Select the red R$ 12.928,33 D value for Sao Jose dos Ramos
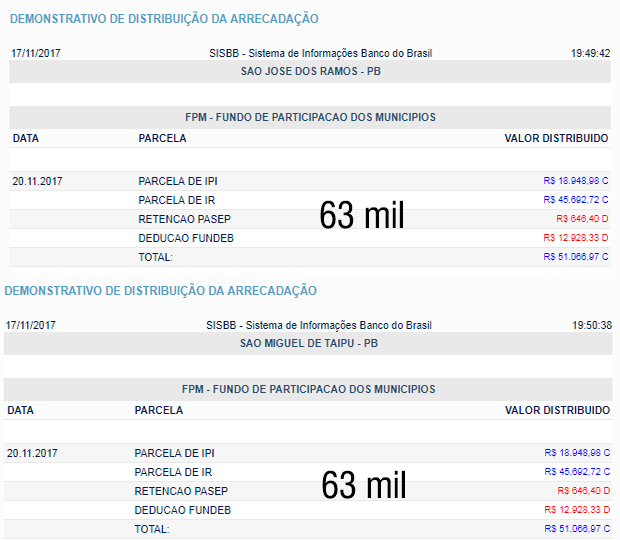Image resolution: width=620 pixels, height=540 pixels. tap(576, 238)
